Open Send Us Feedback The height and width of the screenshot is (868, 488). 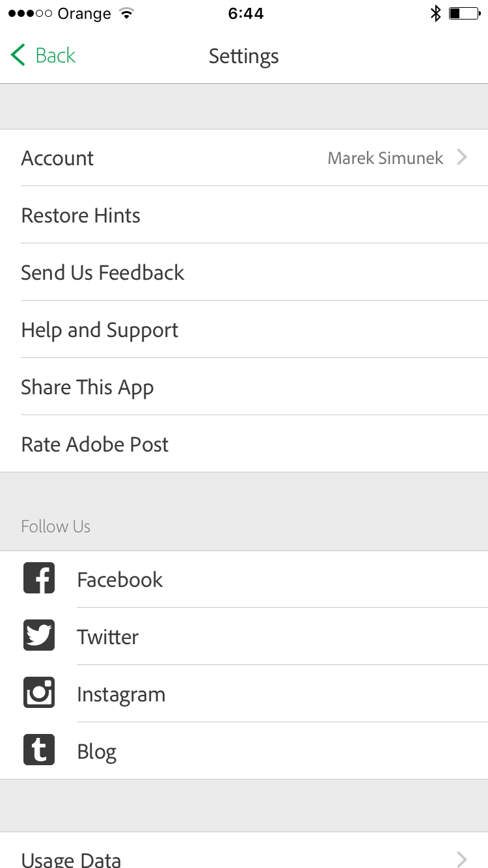244,272
